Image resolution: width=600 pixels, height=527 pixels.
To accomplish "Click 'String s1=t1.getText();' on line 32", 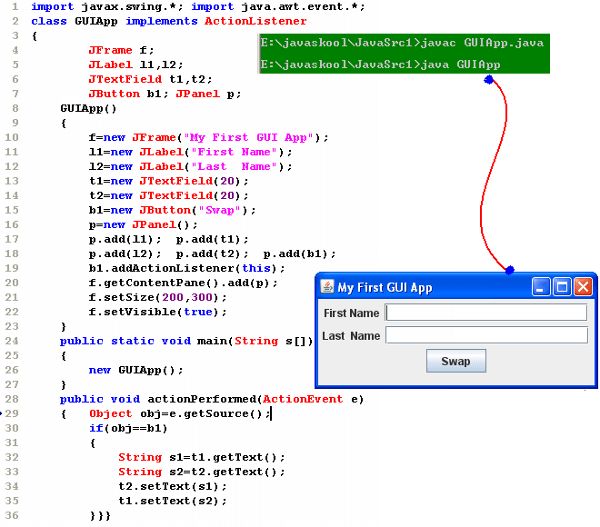I will [x=201, y=457].
